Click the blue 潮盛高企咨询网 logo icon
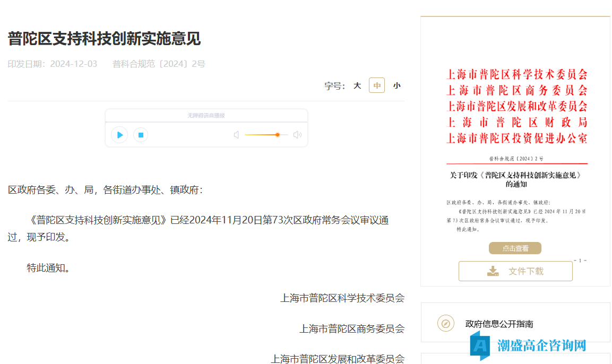 point(479,345)
